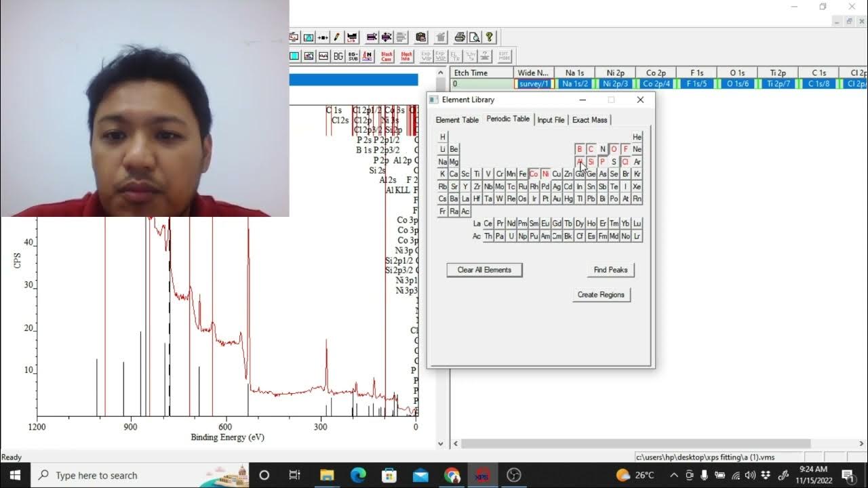Select the Na 1s/2 block cell
Image resolution: width=868 pixels, height=488 pixels.
[574, 84]
